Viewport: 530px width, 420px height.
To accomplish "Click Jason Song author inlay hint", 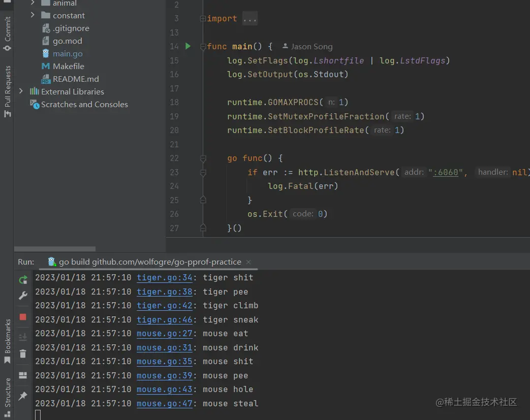I will tap(307, 47).
